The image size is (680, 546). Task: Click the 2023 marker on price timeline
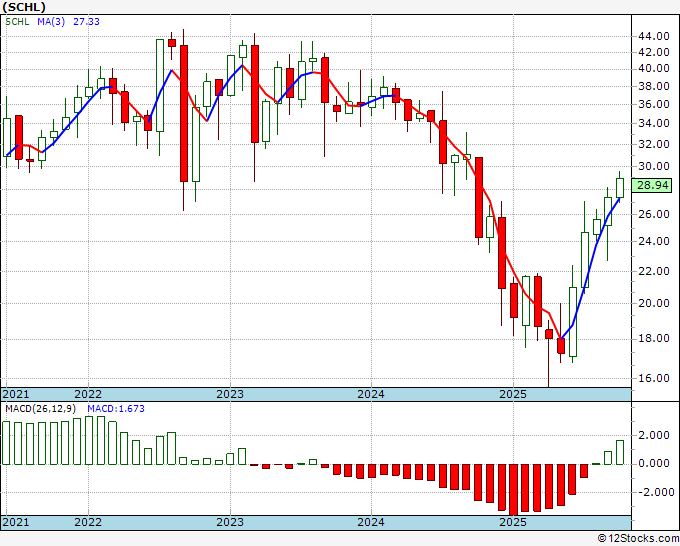[x=230, y=394]
